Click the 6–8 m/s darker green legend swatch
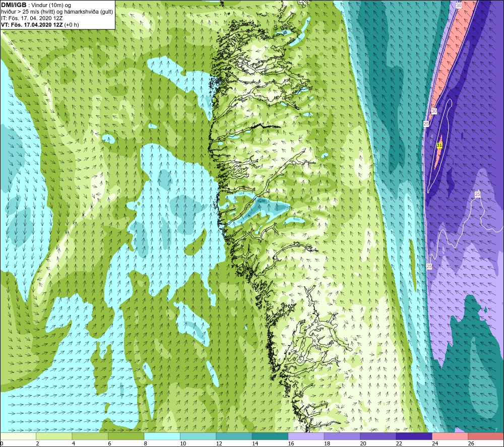 (x=126, y=436)
